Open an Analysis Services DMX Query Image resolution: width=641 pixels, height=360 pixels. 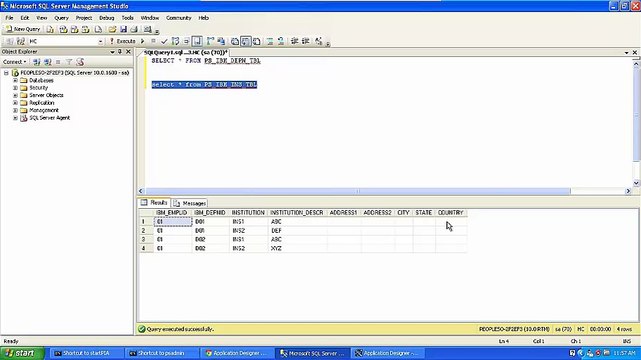pos(74,29)
